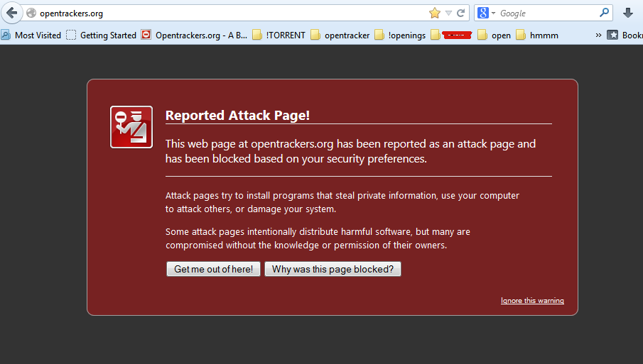Click the attack page police officer icon
This screenshot has height=364, width=643.
(131, 127)
